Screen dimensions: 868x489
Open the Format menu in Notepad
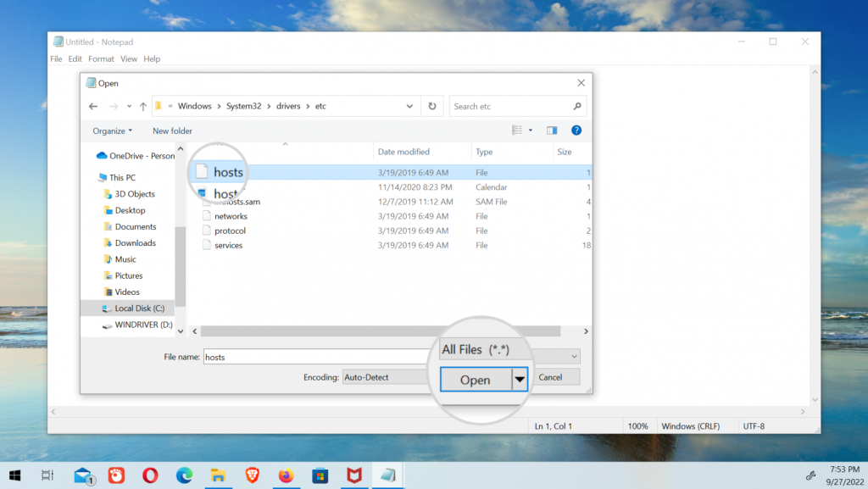(x=101, y=59)
